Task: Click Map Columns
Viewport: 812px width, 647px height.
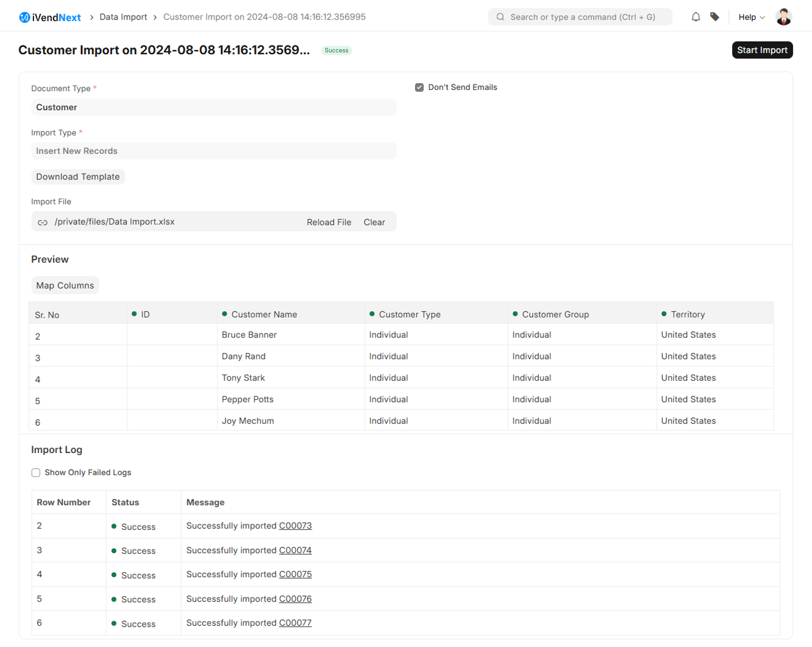Action: click(65, 285)
